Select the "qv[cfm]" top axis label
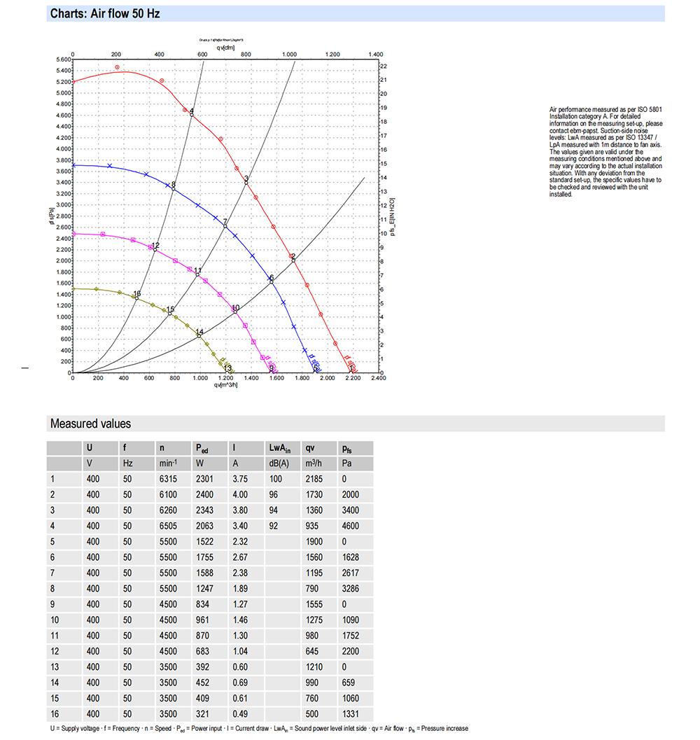This screenshot has width=700, height=740. tap(225, 48)
